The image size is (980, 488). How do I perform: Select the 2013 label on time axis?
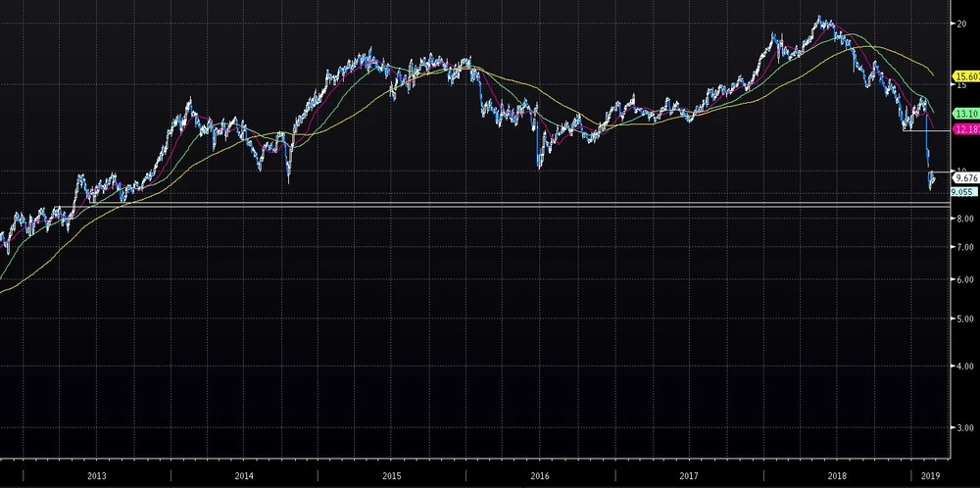[96, 475]
